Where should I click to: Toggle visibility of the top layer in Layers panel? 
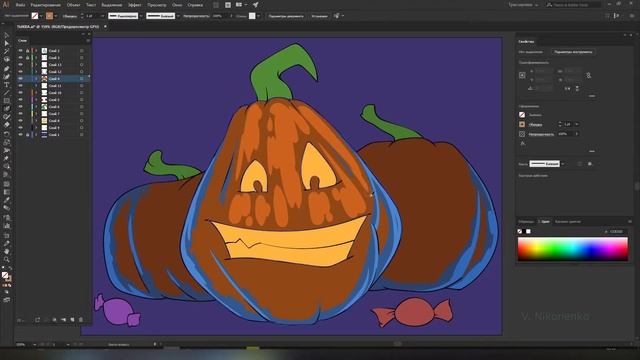[20, 51]
